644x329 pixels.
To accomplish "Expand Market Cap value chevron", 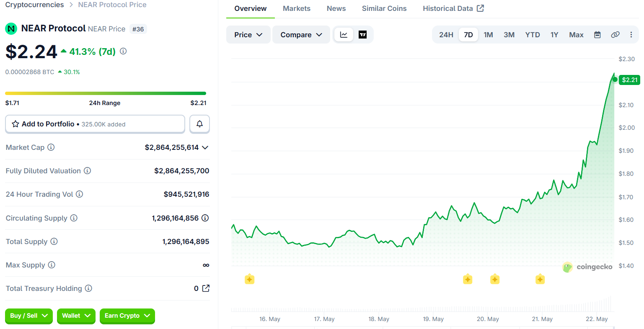I will coord(205,147).
